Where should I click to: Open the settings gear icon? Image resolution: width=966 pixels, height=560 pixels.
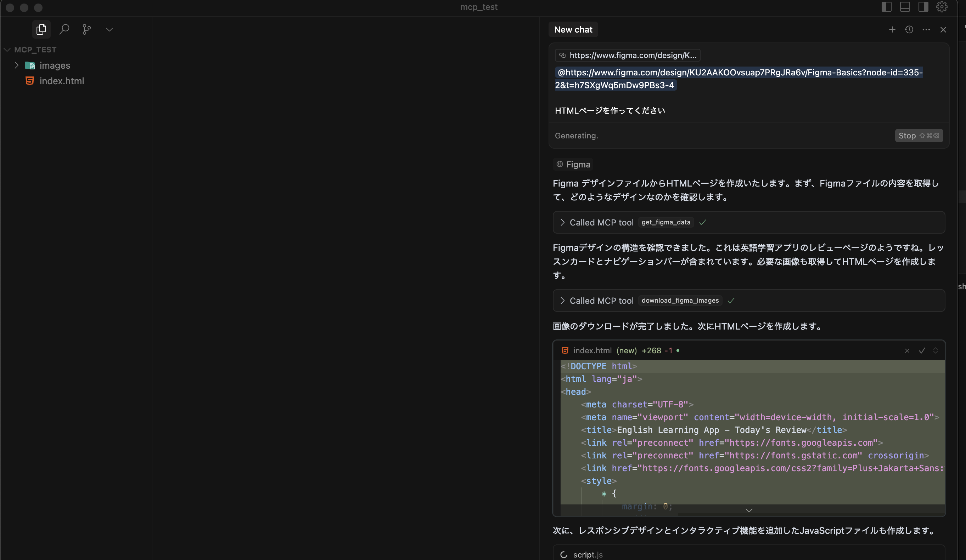[942, 7]
